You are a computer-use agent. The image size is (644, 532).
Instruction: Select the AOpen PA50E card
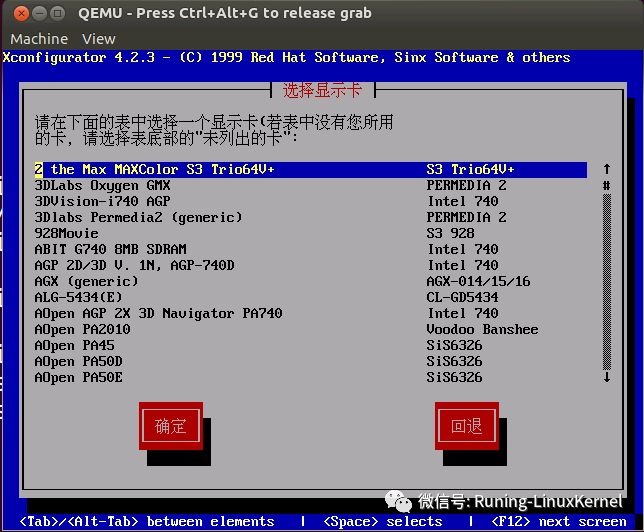(310, 378)
